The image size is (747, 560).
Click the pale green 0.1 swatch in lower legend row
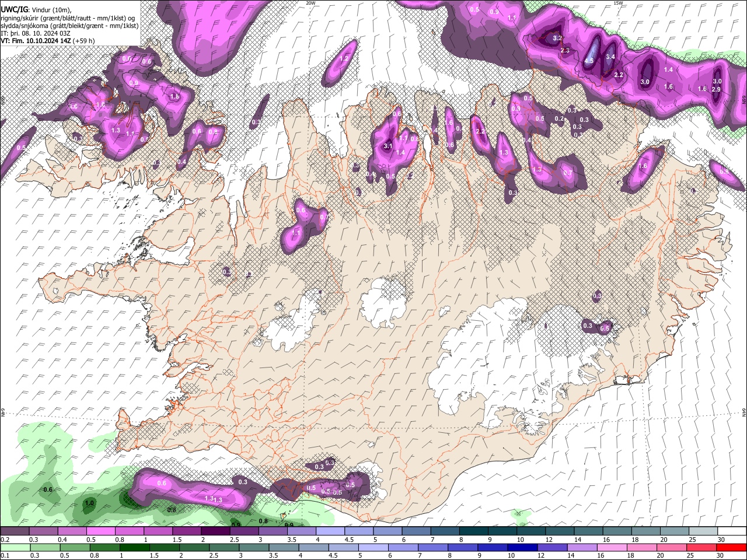click(15, 547)
